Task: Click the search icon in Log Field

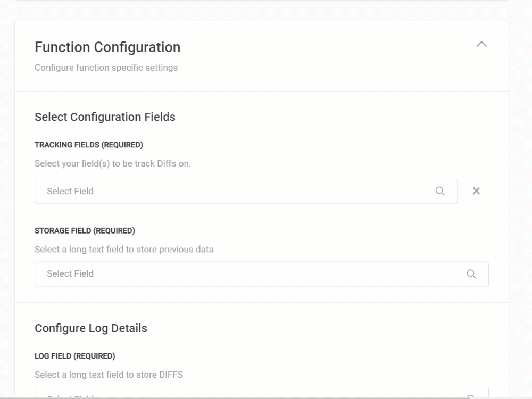Action: [x=471, y=396]
